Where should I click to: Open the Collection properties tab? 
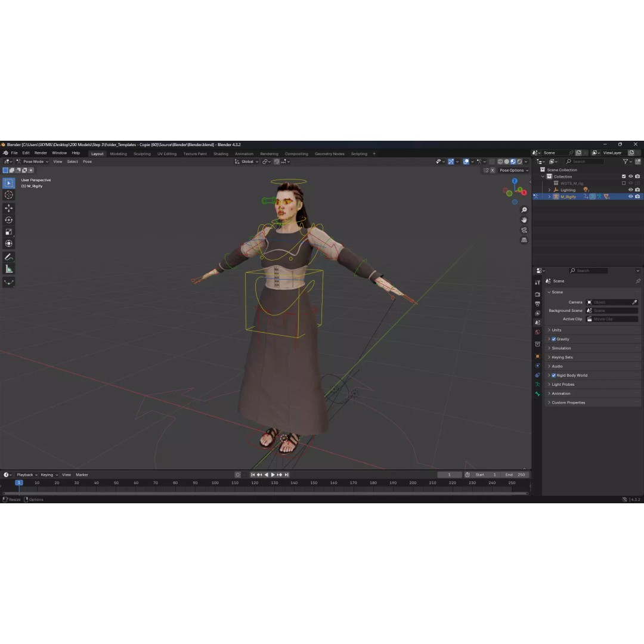(537, 344)
